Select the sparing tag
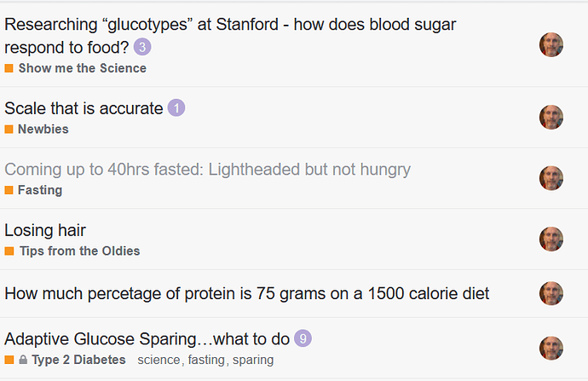Image resolution: width=588 pixels, height=381 pixels. click(x=253, y=360)
